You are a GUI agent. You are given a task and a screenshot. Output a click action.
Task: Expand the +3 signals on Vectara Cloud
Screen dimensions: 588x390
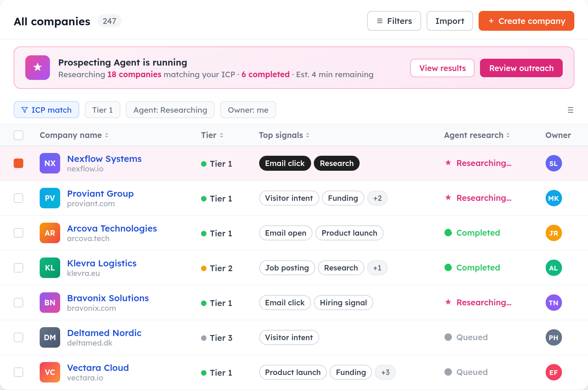click(385, 372)
